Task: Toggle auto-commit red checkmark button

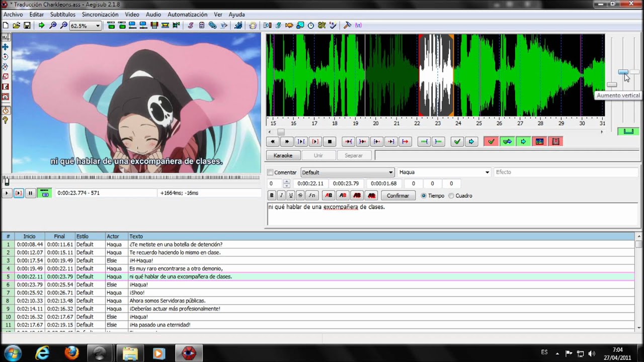Action: [x=491, y=142]
